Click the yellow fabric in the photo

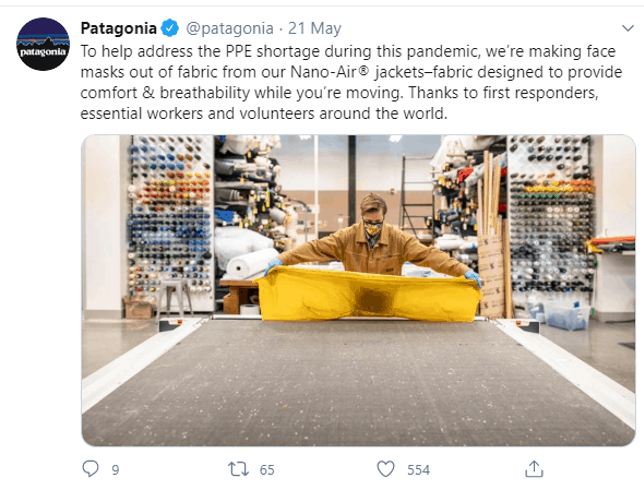click(x=368, y=294)
